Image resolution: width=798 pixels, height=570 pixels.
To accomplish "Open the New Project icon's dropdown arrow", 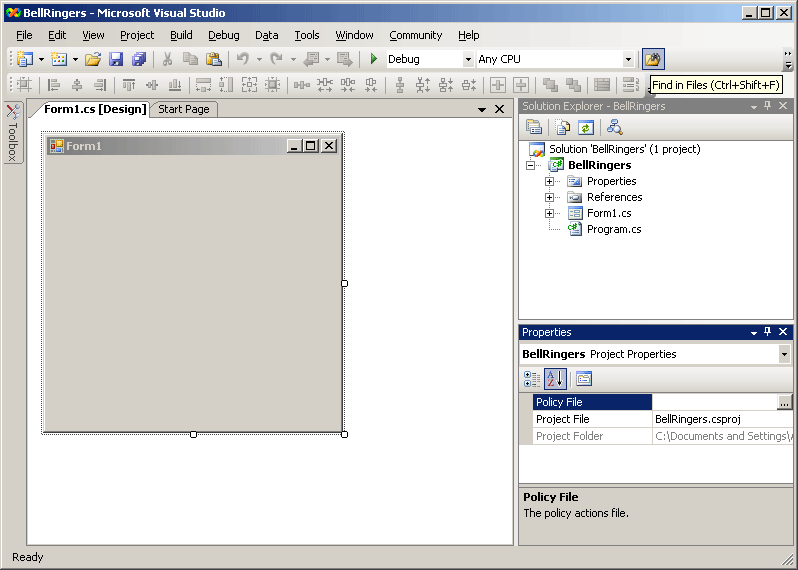I will [x=41, y=60].
